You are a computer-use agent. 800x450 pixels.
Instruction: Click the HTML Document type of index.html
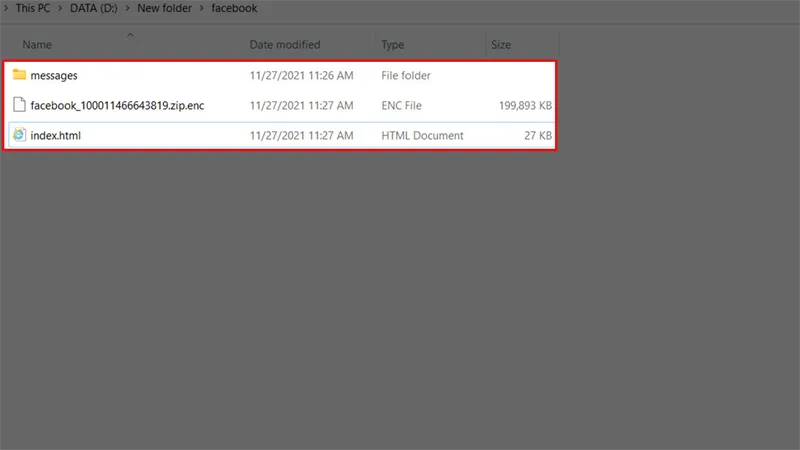[x=422, y=135]
